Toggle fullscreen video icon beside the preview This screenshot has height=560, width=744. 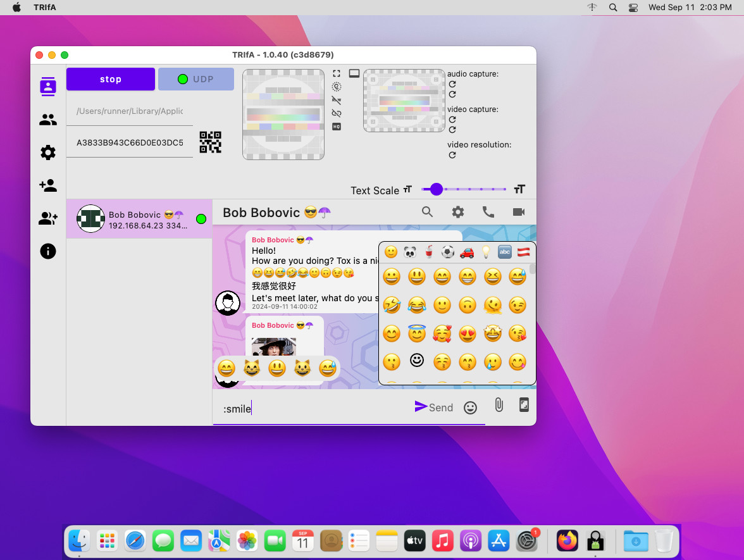337,74
